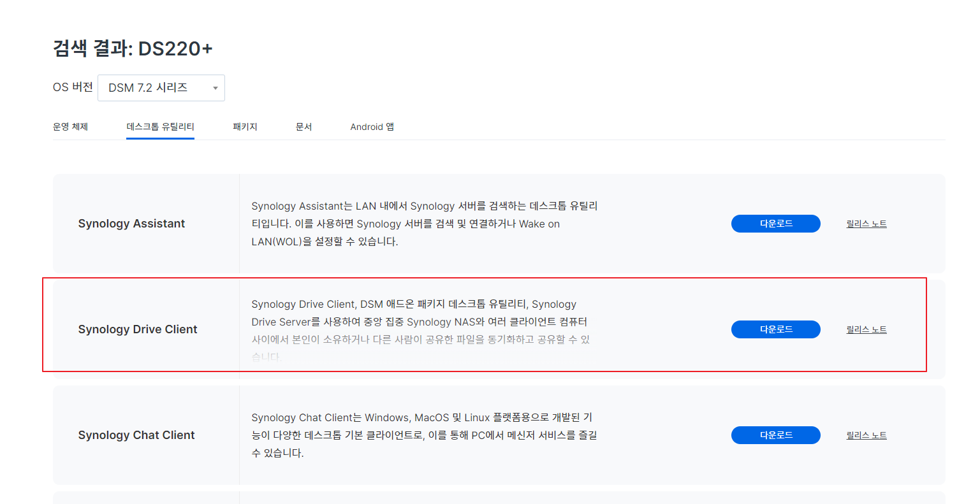The image size is (980, 504).
Task: Click the Synology Assistant title
Action: tap(131, 224)
